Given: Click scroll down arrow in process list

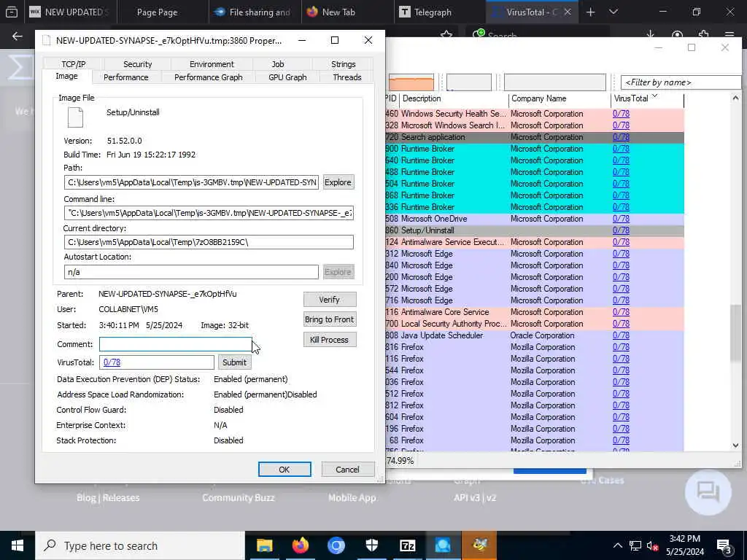Looking at the screenshot, I should click(735, 446).
